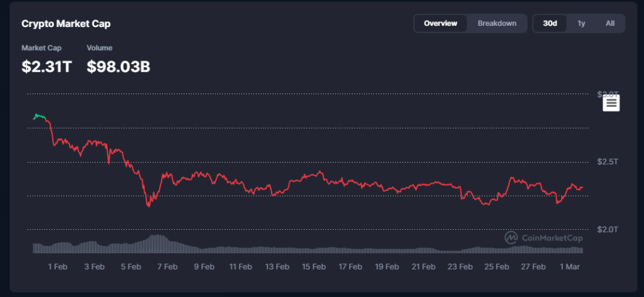This screenshot has width=644, height=297.
Task: Click the $2.31T market cap value
Action: point(47,66)
